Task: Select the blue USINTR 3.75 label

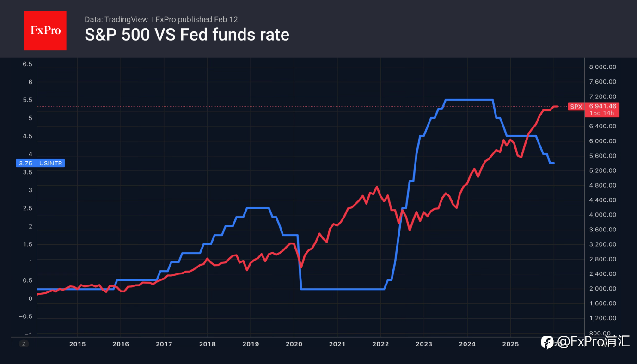Action: click(x=40, y=163)
